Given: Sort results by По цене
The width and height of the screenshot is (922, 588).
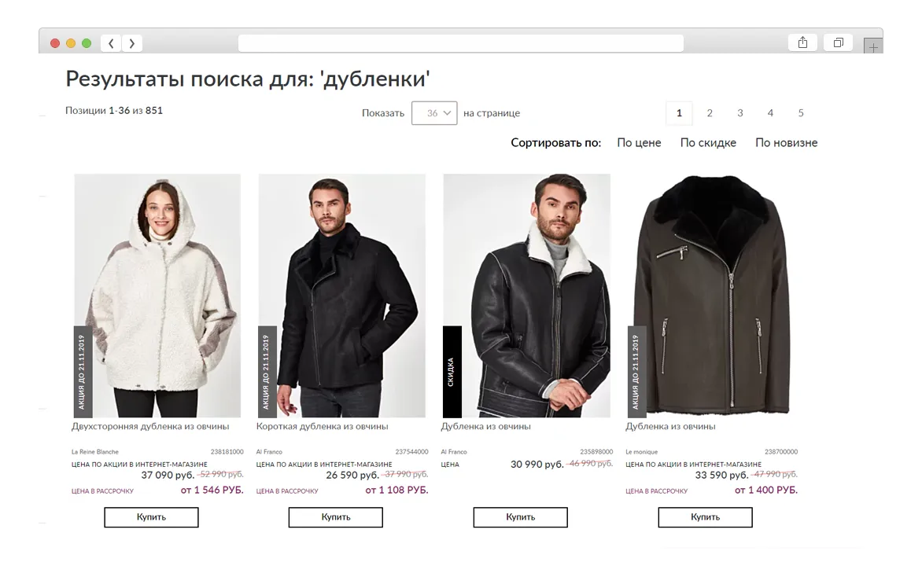Looking at the screenshot, I should click(x=639, y=143).
